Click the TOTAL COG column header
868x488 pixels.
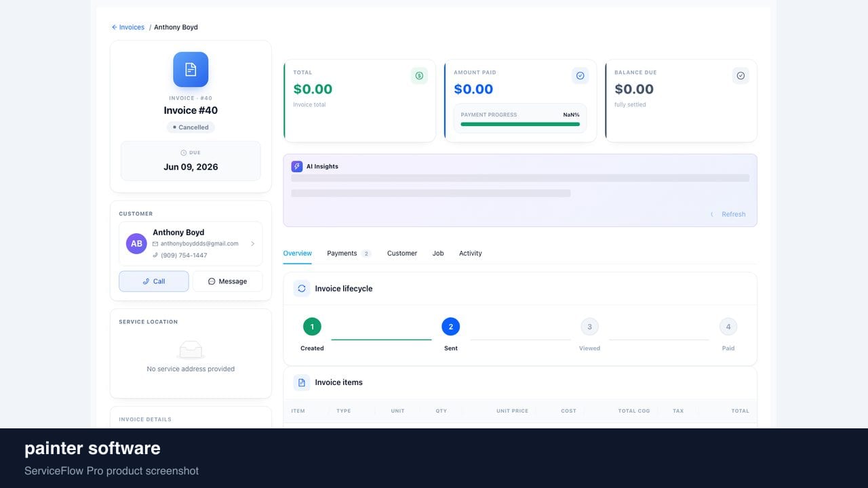click(634, 411)
